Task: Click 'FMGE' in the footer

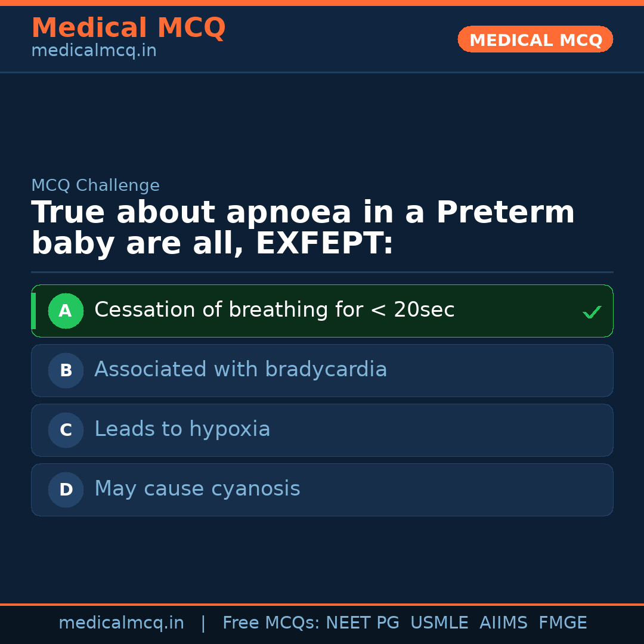Action: [563, 623]
